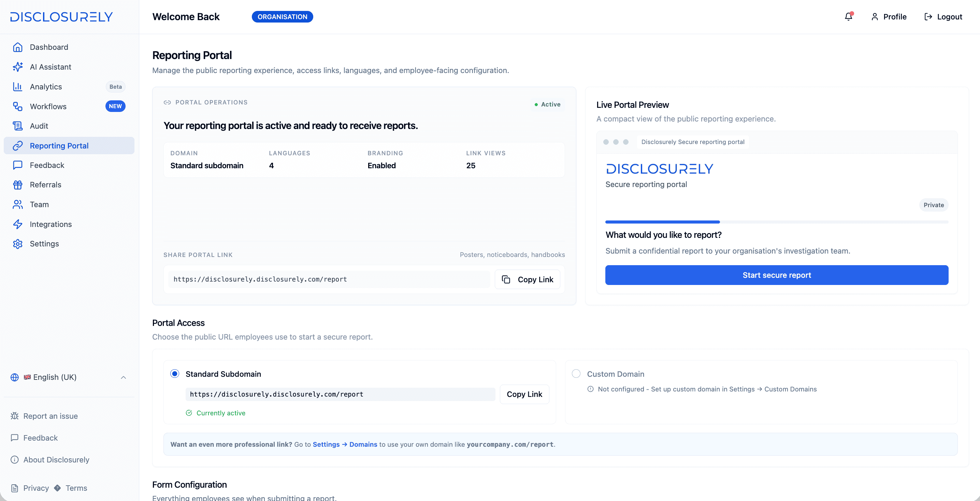Viewport: 980px width, 501px height.
Task: Select the Custom Domain radio button
Action: tap(576, 374)
